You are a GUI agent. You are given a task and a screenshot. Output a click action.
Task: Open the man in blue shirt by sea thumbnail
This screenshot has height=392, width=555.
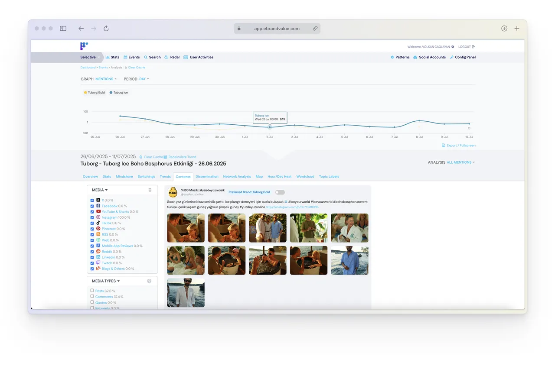349,260
